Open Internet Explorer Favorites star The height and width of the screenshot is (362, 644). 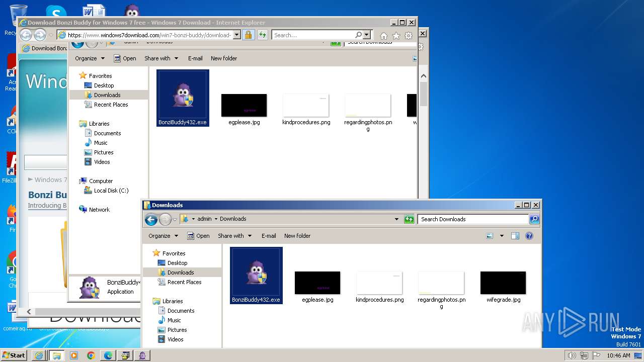pyautogui.click(x=396, y=36)
